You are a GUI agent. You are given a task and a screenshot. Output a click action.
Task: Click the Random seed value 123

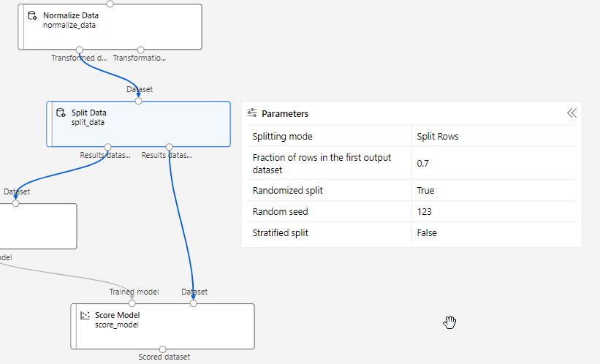(x=424, y=212)
